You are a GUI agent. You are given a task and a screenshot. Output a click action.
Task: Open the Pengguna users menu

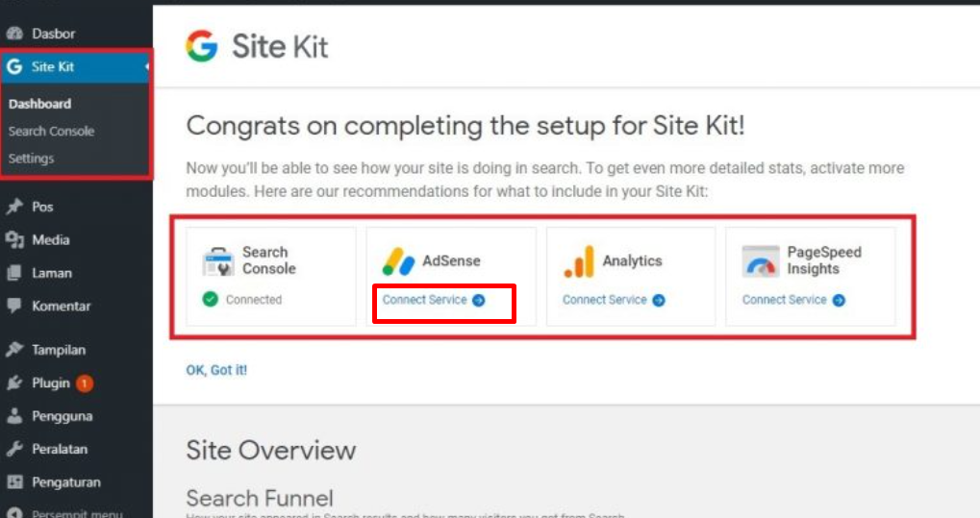coord(61,416)
